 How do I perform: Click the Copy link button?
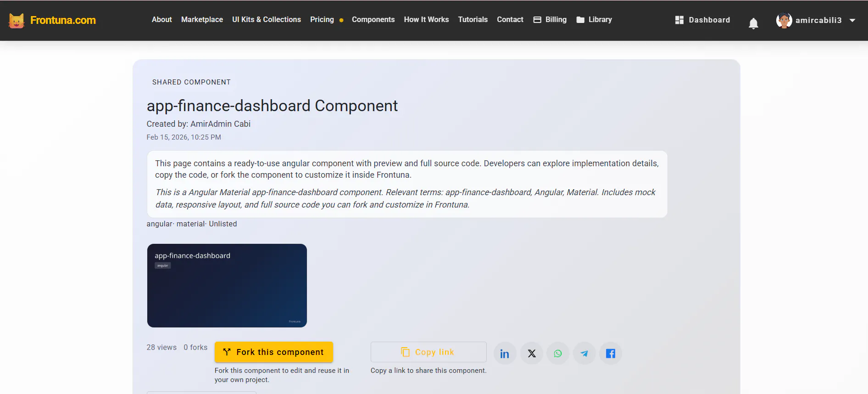[x=428, y=352]
